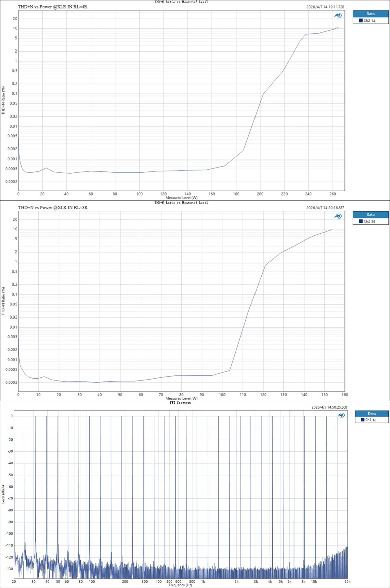Select the Ch2 35 legend entry
This screenshot has height=588, width=390.
370,221
